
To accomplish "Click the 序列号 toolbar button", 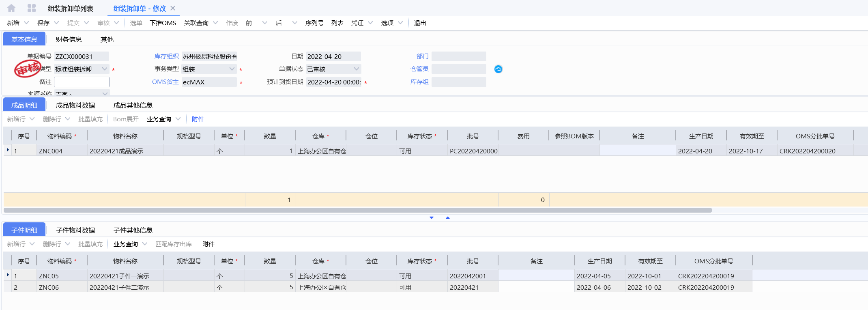I will point(314,23).
